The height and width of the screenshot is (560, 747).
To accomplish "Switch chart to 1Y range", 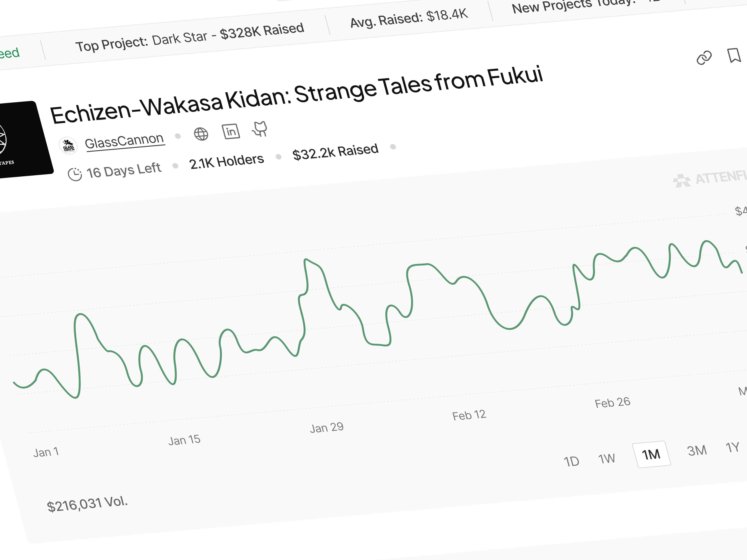I will (x=732, y=447).
